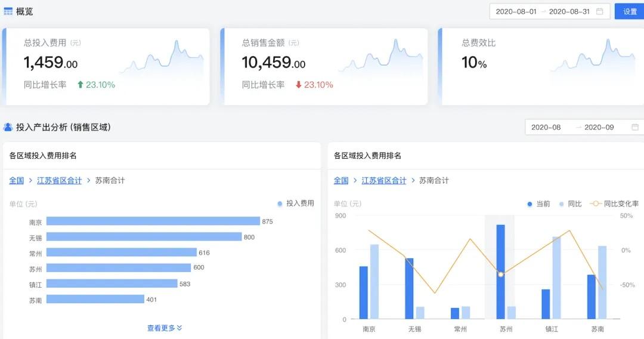Click the 概览 grid icon
Screen dimensions: 644x339
[8, 11]
